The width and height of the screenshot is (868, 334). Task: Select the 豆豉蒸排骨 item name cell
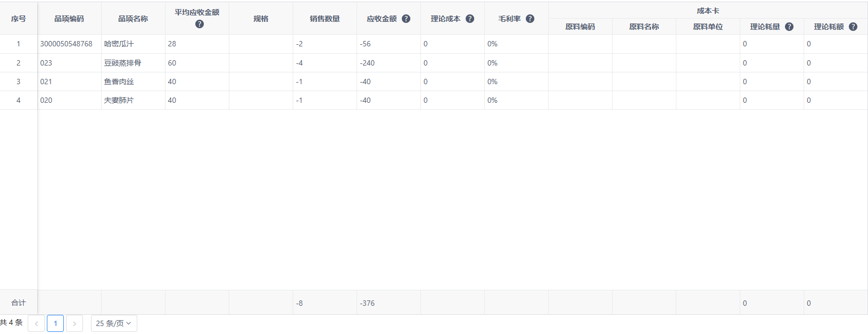[123, 63]
